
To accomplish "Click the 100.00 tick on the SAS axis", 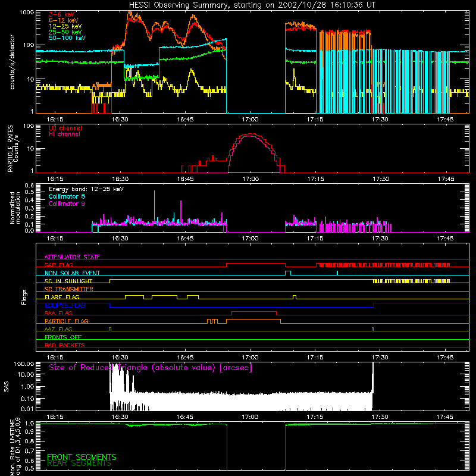I will click(24, 364).
